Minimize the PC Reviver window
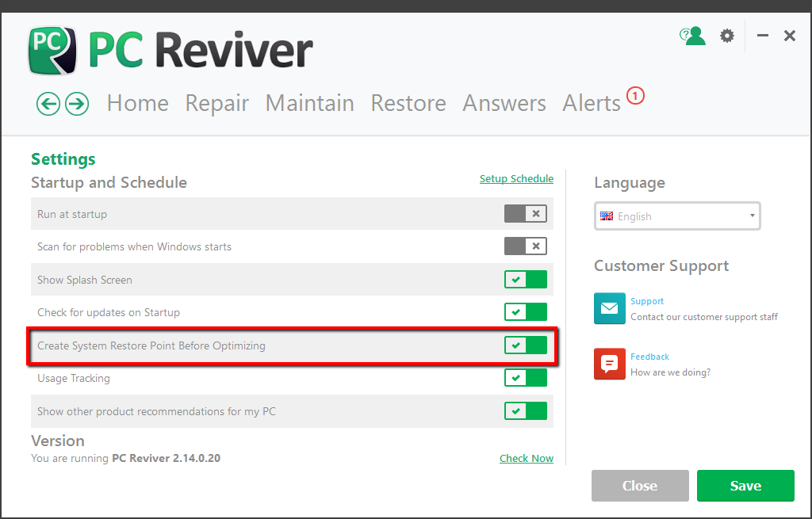 (x=762, y=36)
